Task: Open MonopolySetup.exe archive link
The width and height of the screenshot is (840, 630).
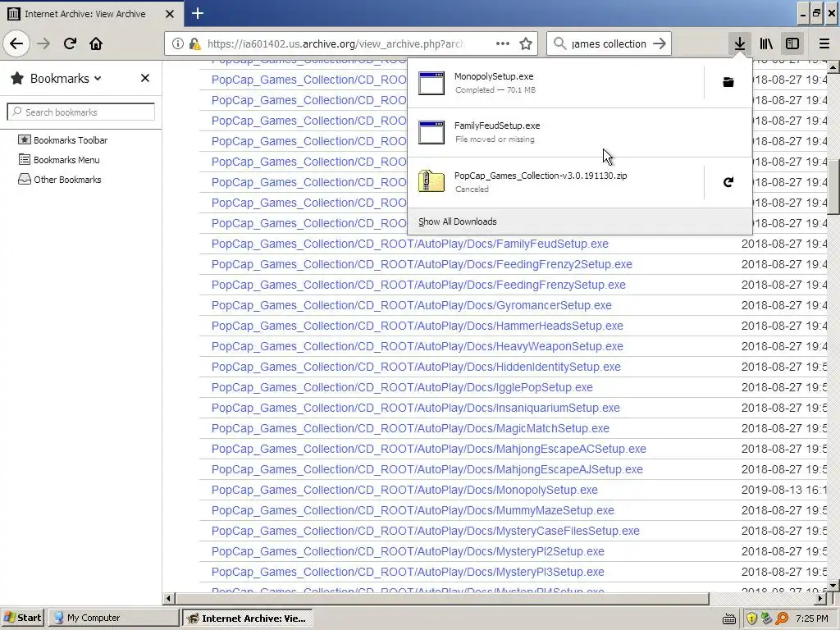Action: click(x=404, y=490)
